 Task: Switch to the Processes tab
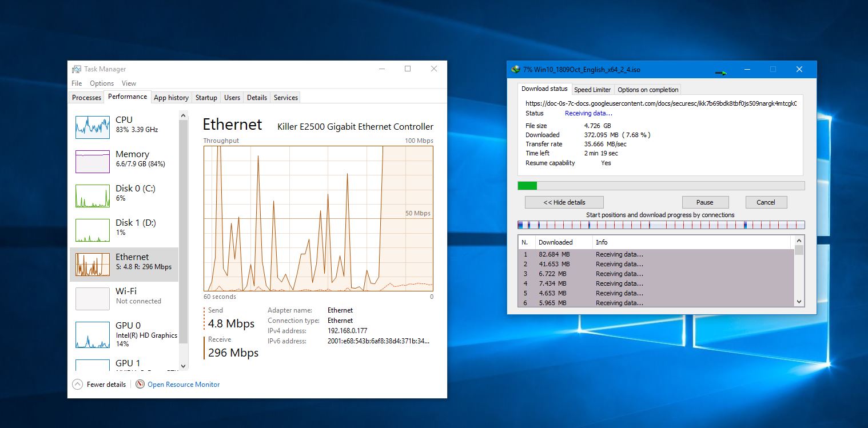(86, 98)
